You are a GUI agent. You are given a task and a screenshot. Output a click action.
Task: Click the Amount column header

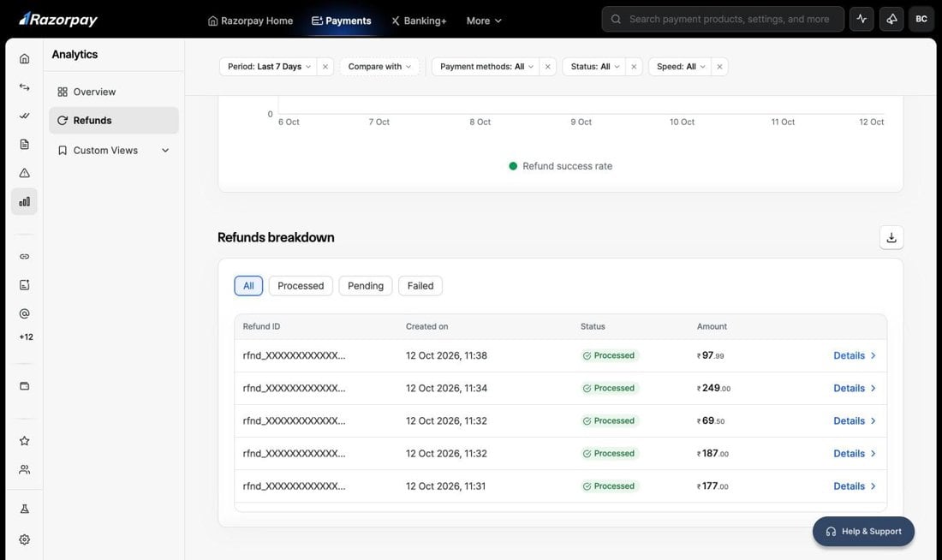coord(712,326)
